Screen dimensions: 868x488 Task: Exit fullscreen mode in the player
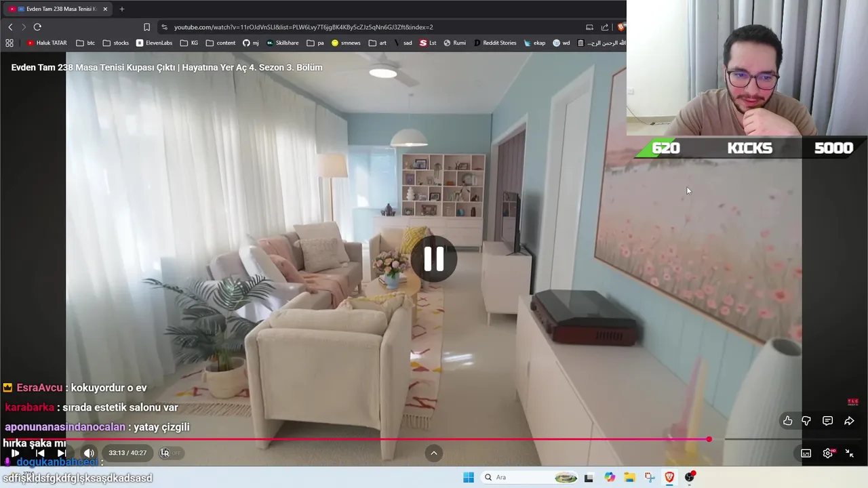click(x=849, y=453)
